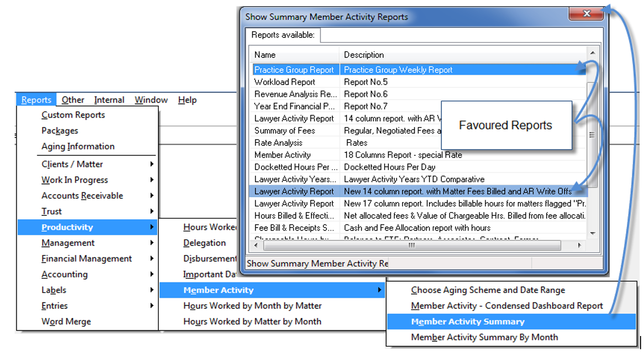
Task: Open the Help menu
Action: pyautogui.click(x=187, y=100)
